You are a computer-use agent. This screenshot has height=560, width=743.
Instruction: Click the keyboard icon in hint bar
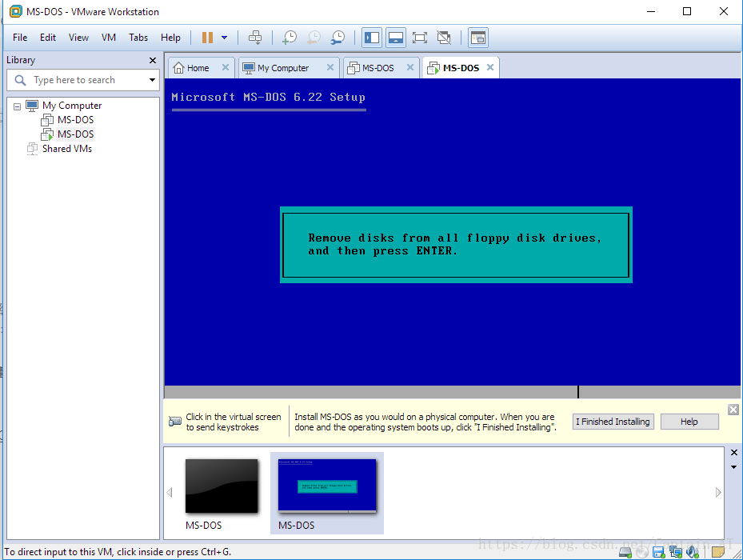(x=175, y=421)
